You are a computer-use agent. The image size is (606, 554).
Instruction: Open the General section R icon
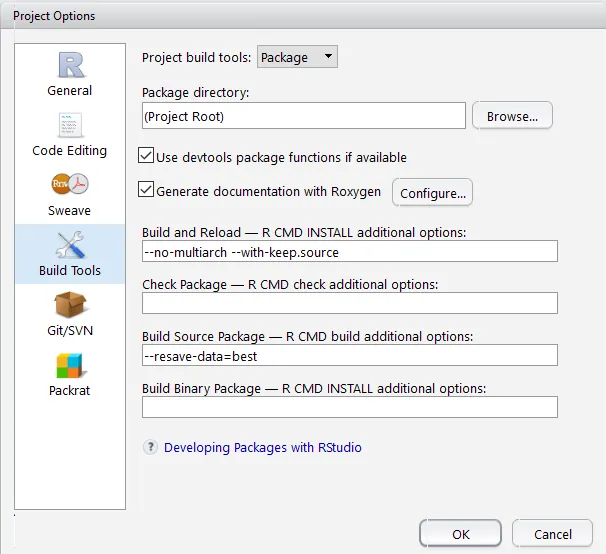coord(71,65)
